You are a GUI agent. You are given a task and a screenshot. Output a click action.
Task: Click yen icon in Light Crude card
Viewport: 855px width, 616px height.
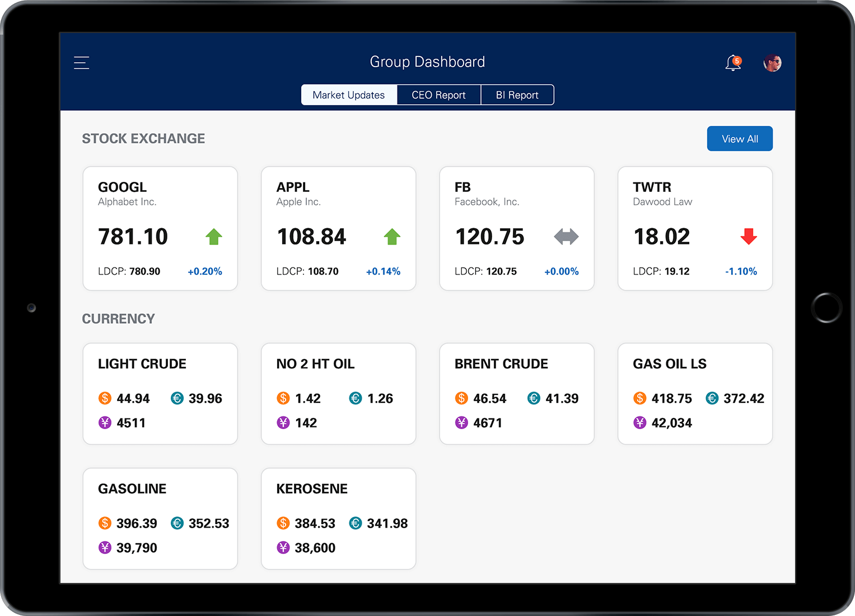point(105,422)
